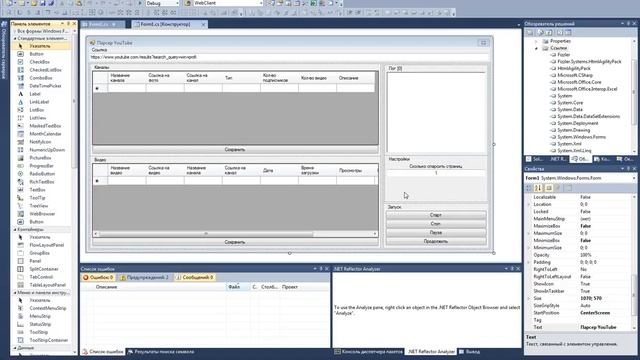
Task: Select the CheckBox control in toolbox
Action: point(40,62)
